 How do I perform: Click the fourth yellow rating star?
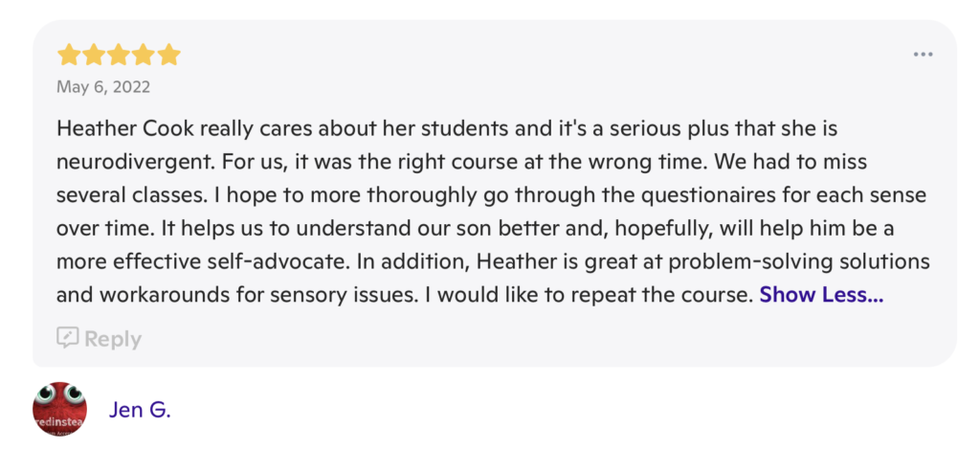coord(144,54)
